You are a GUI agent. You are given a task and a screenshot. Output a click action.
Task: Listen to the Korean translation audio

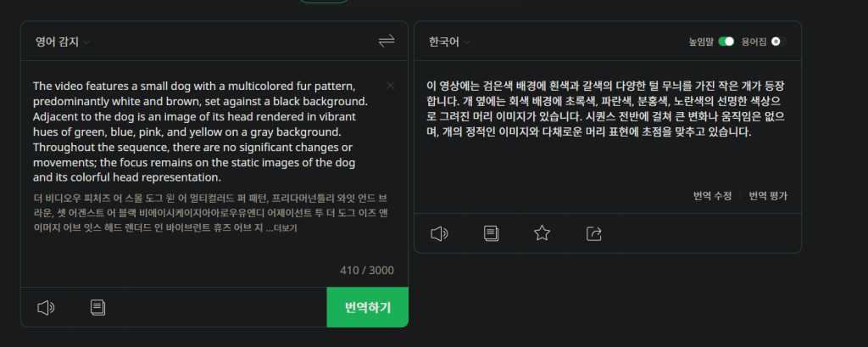pos(440,233)
